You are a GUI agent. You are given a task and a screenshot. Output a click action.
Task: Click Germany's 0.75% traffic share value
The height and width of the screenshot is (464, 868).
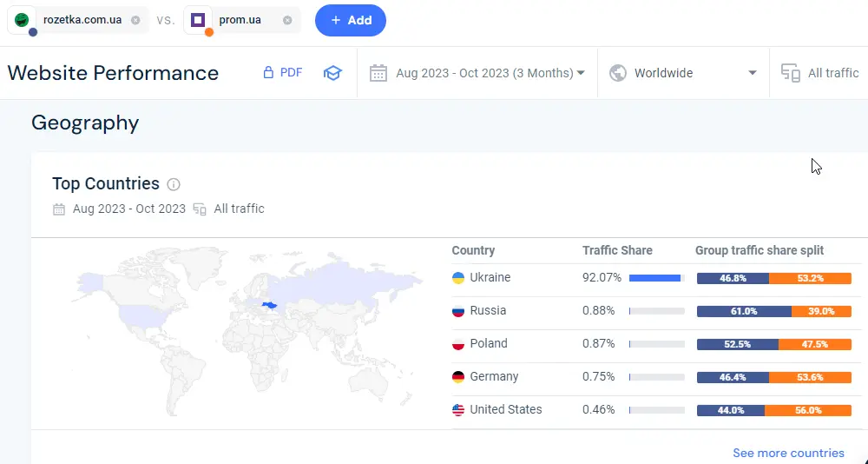pyautogui.click(x=598, y=376)
